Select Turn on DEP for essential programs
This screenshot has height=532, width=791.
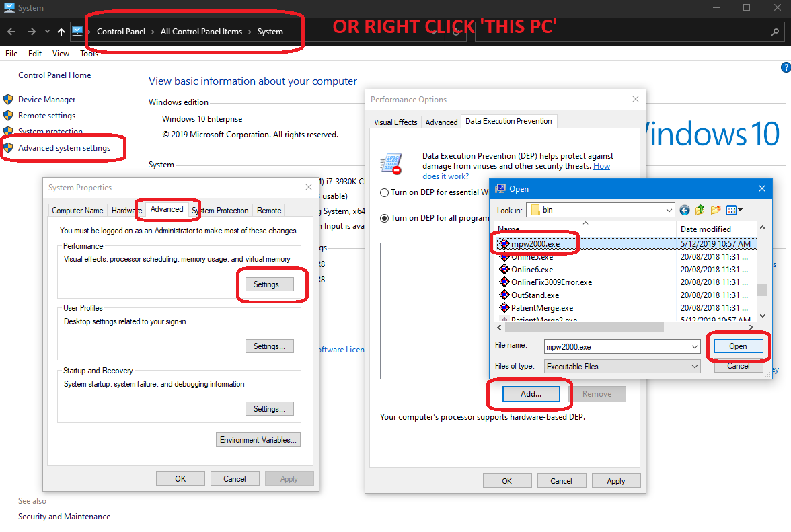tap(385, 192)
